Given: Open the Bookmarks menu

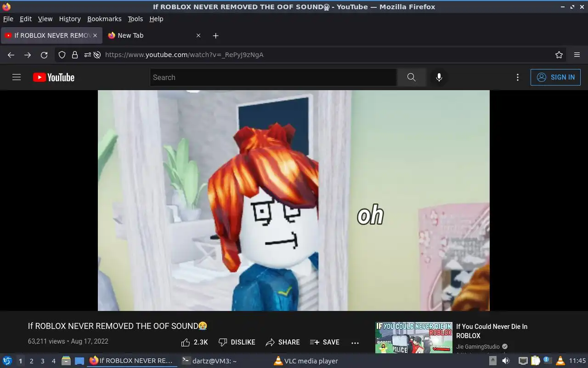Looking at the screenshot, I should tap(104, 19).
